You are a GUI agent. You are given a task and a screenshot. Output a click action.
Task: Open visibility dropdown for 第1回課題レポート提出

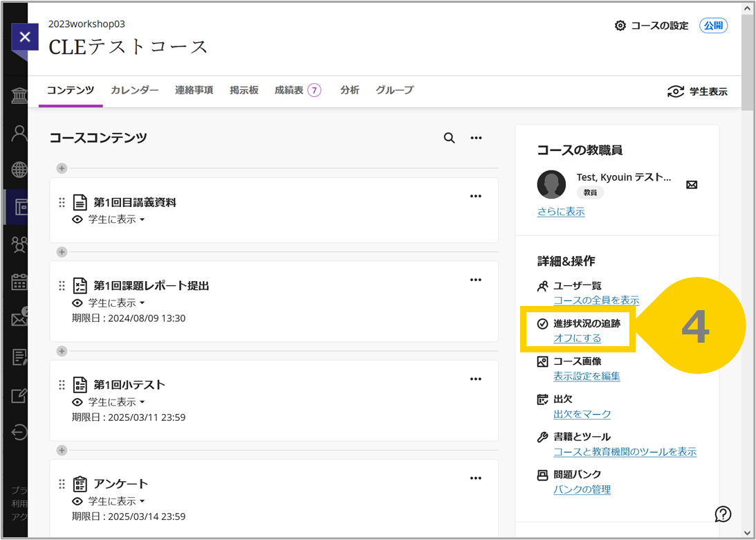[x=109, y=303]
